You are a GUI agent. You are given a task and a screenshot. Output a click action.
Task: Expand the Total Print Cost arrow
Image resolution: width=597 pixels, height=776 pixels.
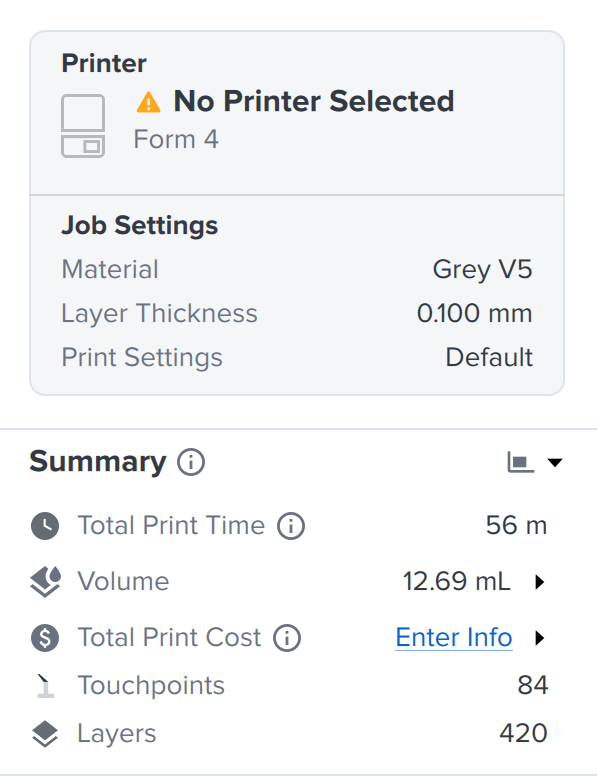click(x=540, y=637)
